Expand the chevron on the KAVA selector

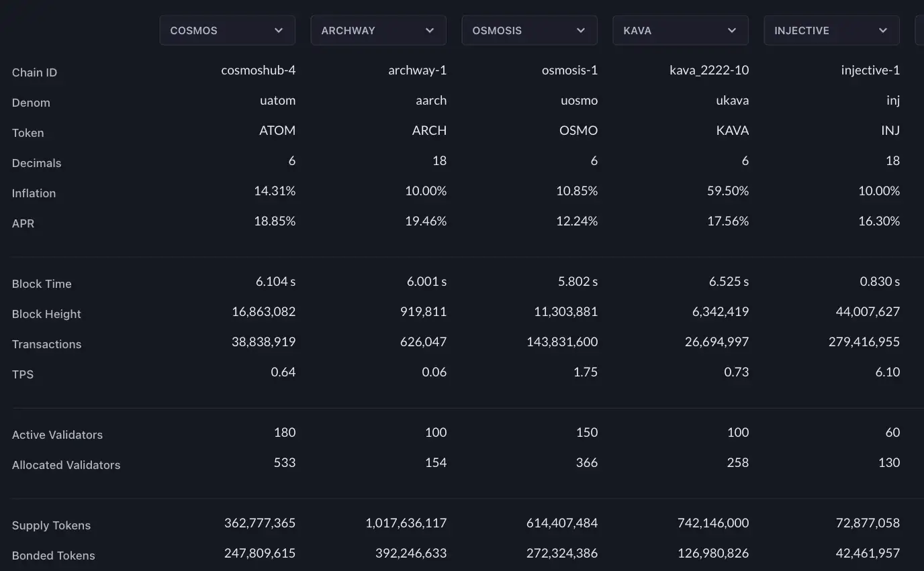[x=732, y=30]
